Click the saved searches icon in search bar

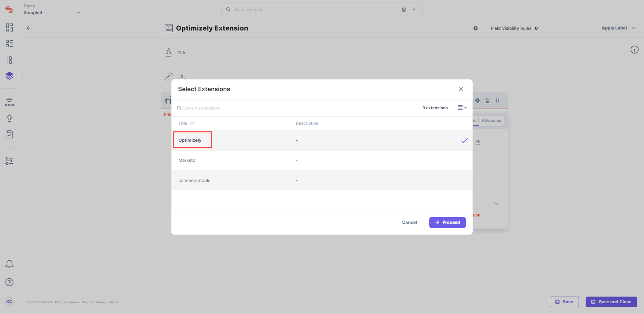point(404,10)
